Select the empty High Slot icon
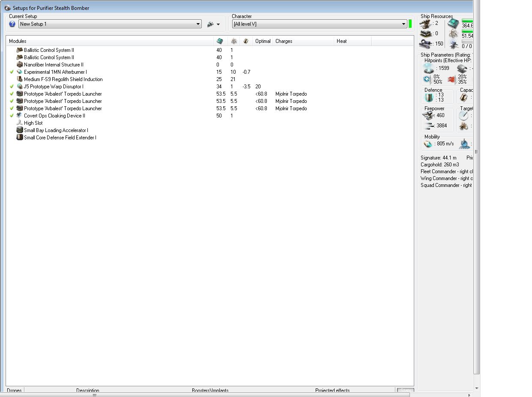Screen dimensions: 532x397 (x=19, y=123)
